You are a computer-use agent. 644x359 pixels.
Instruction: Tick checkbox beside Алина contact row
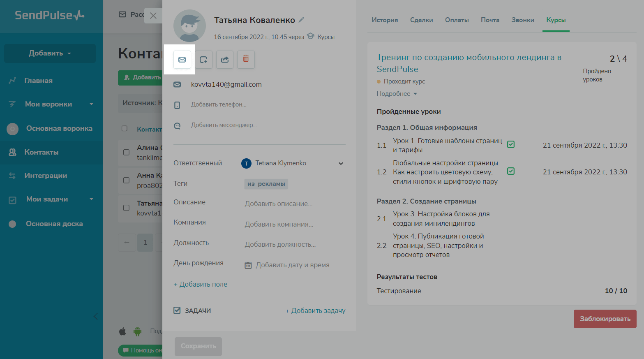pos(127,152)
